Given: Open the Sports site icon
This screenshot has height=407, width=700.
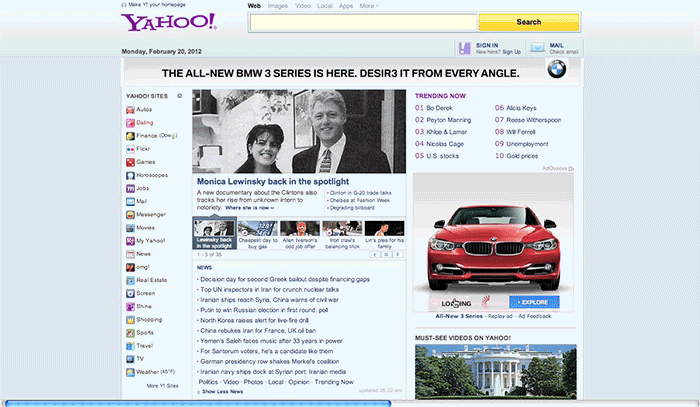Looking at the screenshot, I should [x=130, y=333].
